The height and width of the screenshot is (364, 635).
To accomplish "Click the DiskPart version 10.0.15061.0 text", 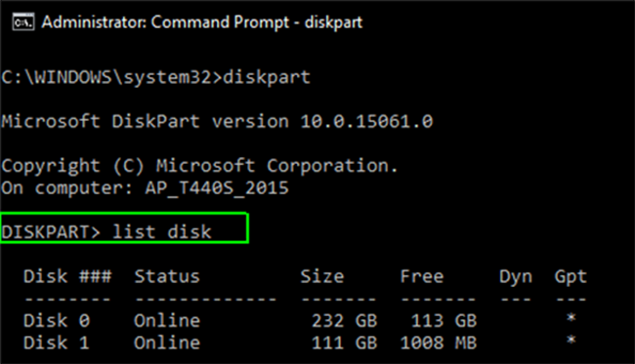I will [273, 122].
